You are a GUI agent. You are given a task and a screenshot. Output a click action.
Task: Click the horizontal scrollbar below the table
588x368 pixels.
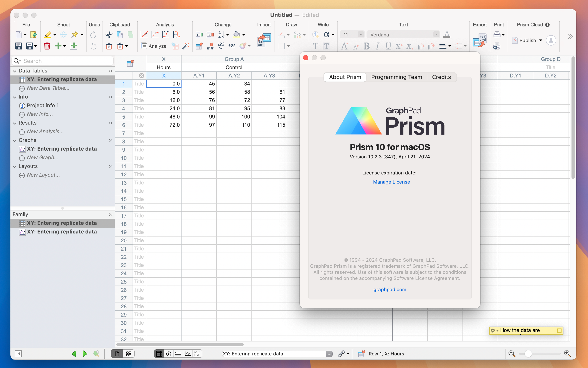click(x=180, y=344)
